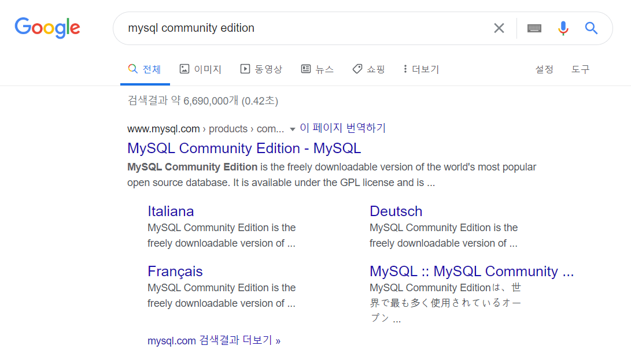Screen dimensions: 631x364
Task: Click the www.mysql.com › products breadcrumb URL
Action: (x=206, y=129)
